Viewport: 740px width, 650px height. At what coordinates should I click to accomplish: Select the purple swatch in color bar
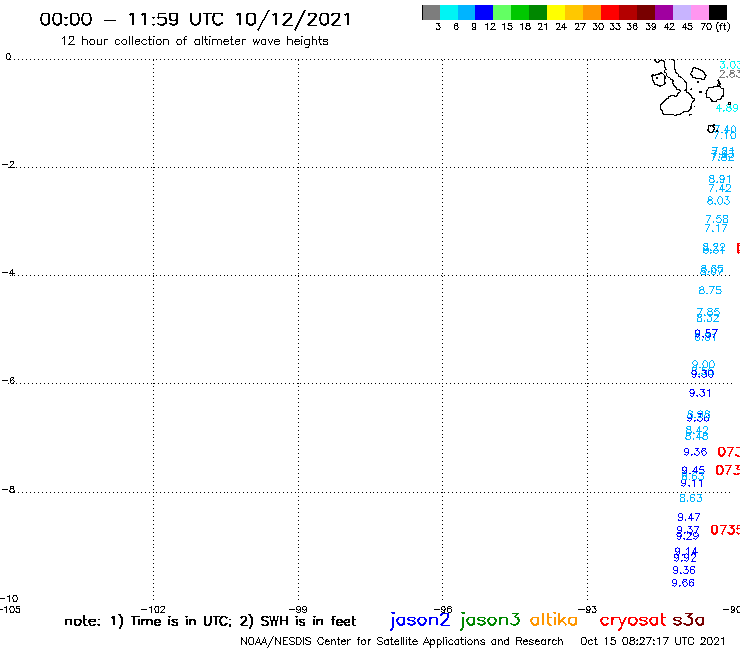pos(664,12)
